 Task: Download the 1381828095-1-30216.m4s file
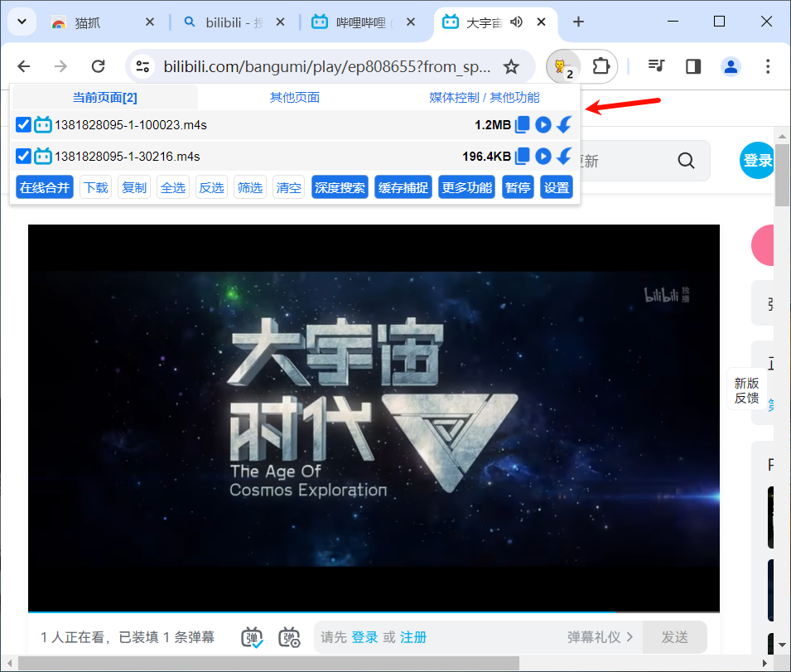(x=564, y=157)
